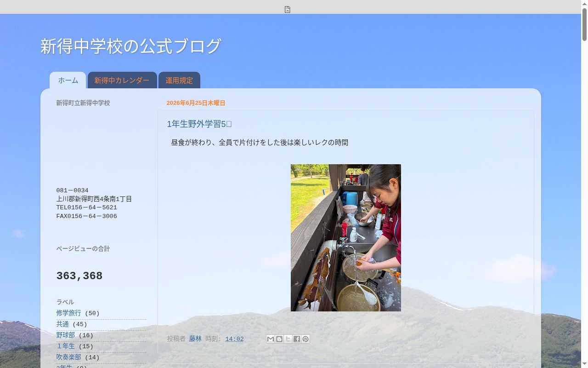Screen dimensions: 588x368
Task: Click the page document icon at top
Action: tap(288, 10)
